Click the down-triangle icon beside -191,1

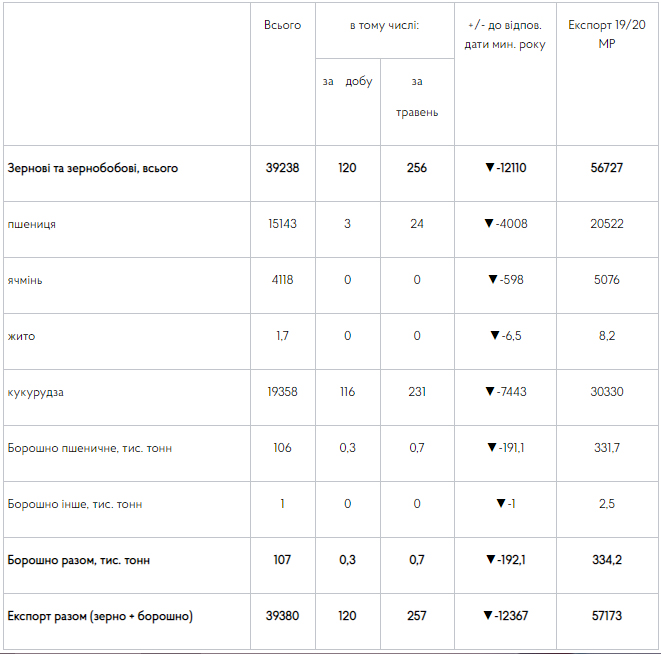click(492, 447)
